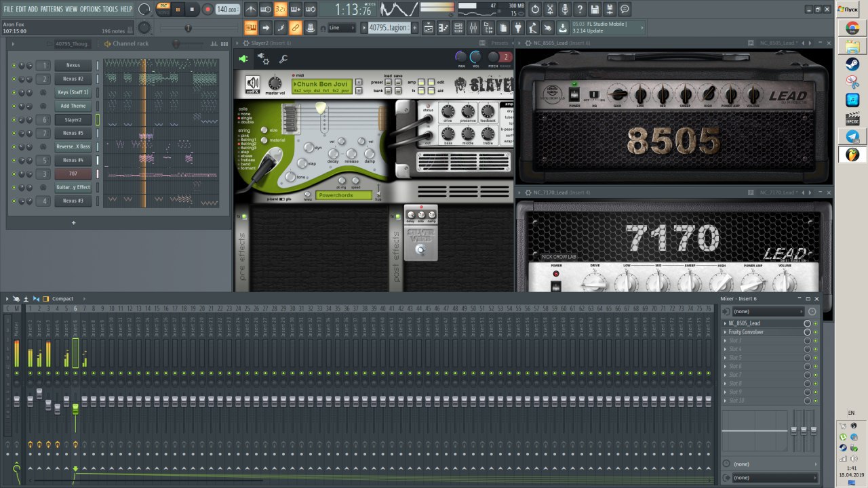Add new pattern with plus button
Screen dimensions: 868x488
[x=414, y=28]
